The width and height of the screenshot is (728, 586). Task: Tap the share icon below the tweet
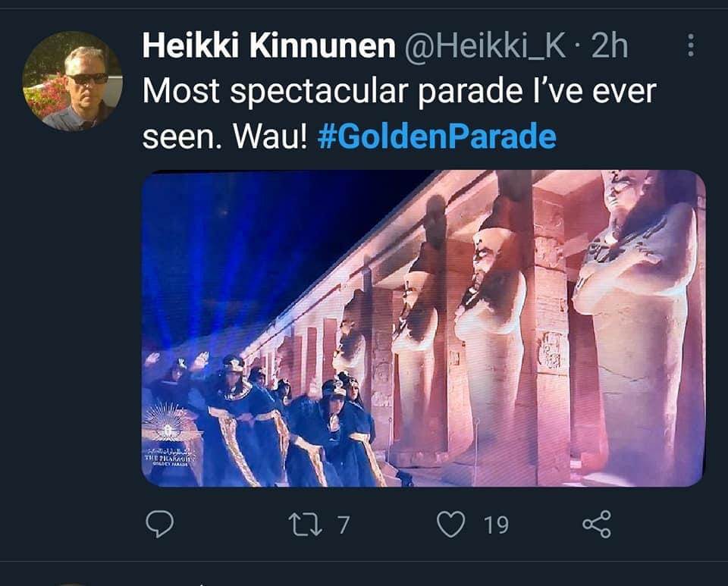pyautogui.click(x=597, y=524)
